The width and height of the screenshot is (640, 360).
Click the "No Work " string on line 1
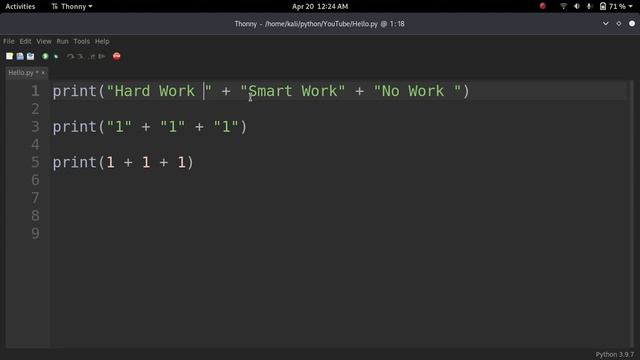418,91
